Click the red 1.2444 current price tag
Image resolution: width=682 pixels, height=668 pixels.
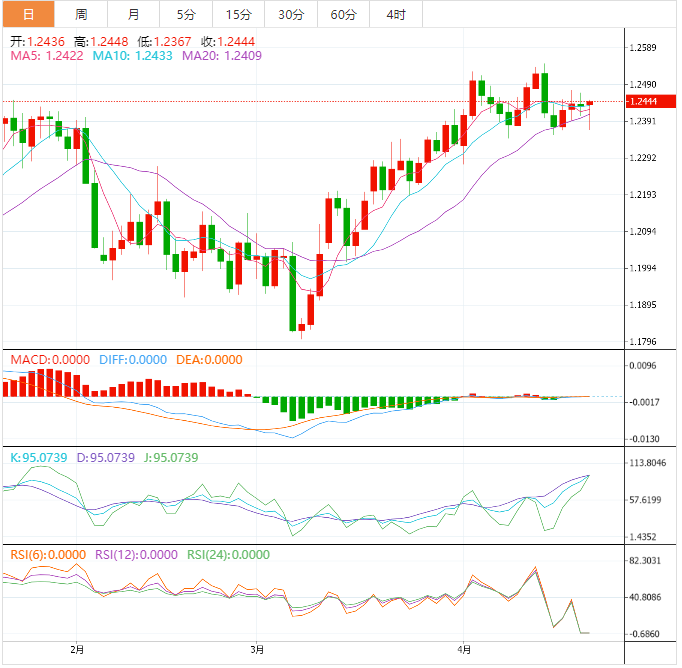pos(643,101)
